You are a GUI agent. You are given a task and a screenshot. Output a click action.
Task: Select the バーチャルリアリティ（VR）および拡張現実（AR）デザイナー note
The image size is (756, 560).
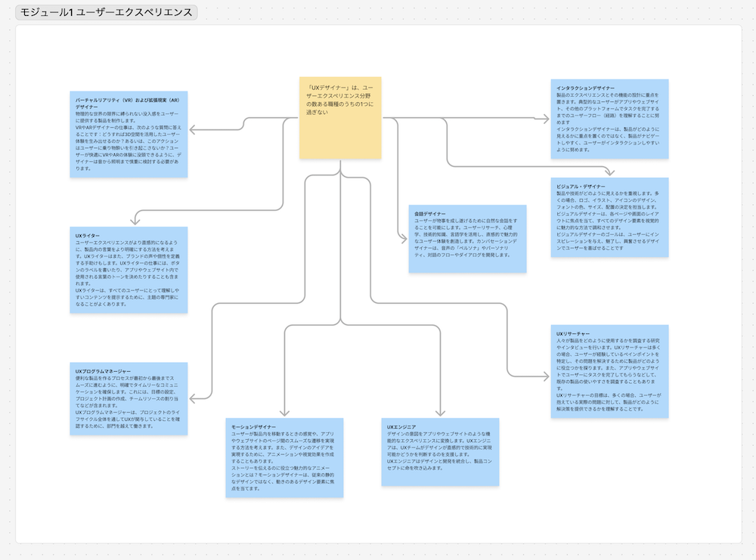tap(129, 135)
